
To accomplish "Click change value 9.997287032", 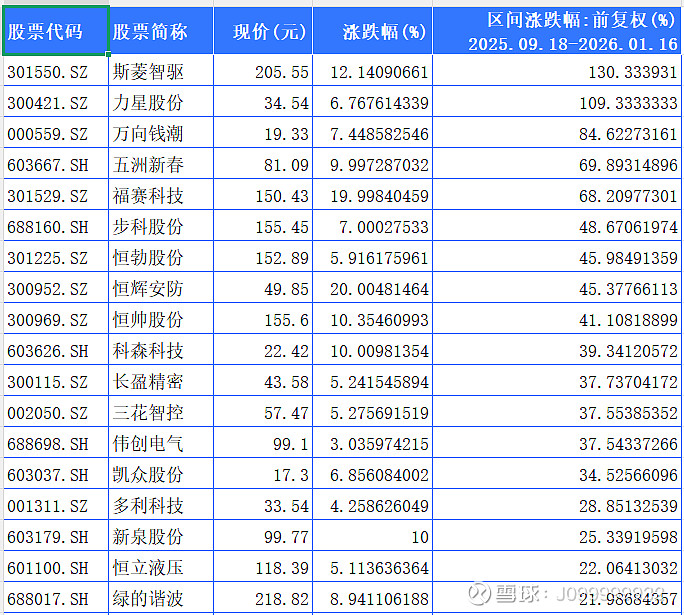I will coord(379,165).
